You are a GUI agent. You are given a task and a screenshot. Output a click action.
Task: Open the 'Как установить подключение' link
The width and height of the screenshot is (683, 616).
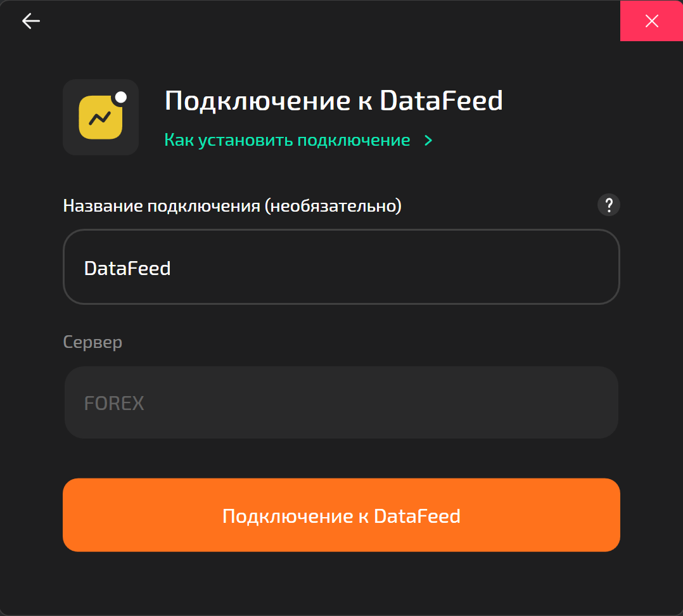[x=287, y=140]
